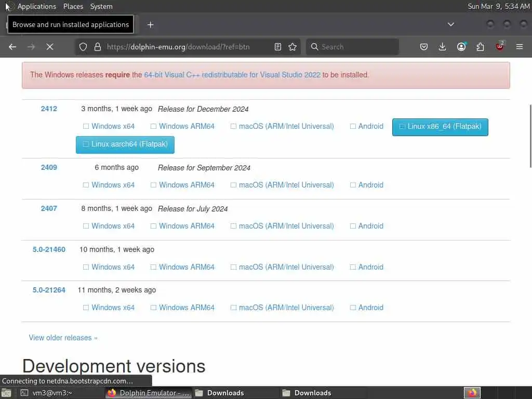Open the Places menu
The image size is (532, 399).
[73, 6]
